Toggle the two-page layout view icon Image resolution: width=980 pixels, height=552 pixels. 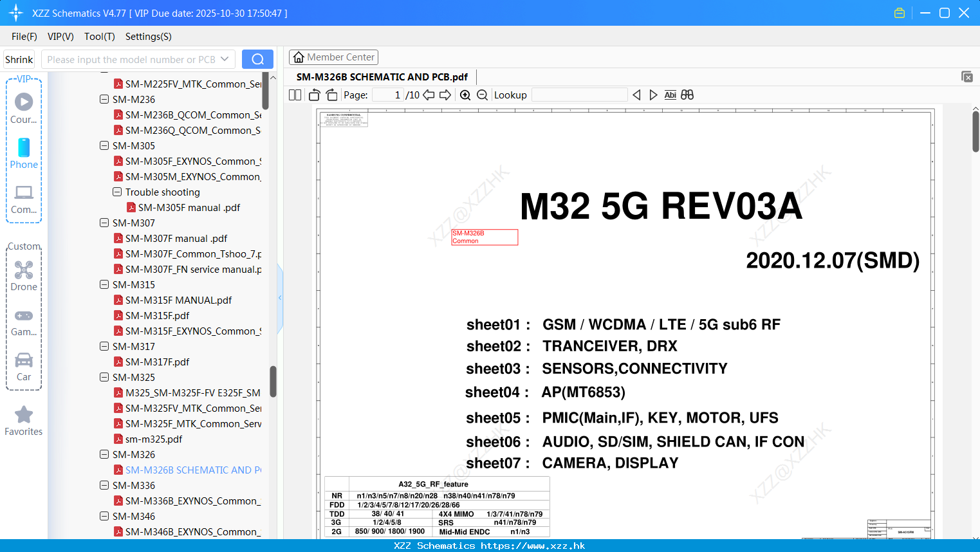pyautogui.click(x=295, y=95)
